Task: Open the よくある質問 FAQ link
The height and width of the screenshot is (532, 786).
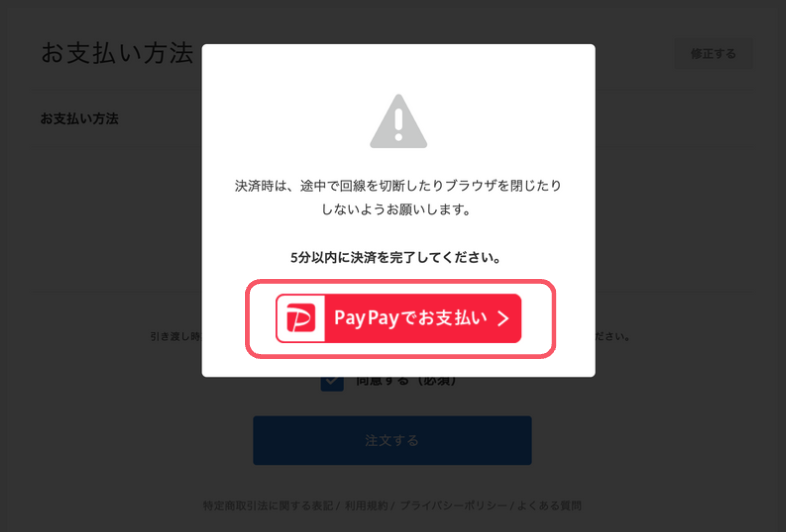Action: click(x=549, y=505)
